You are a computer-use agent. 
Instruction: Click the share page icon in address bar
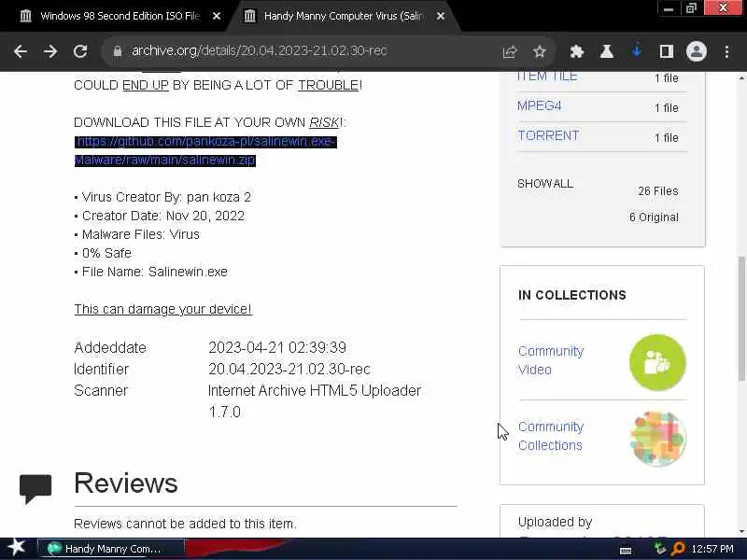pos(509,51)
